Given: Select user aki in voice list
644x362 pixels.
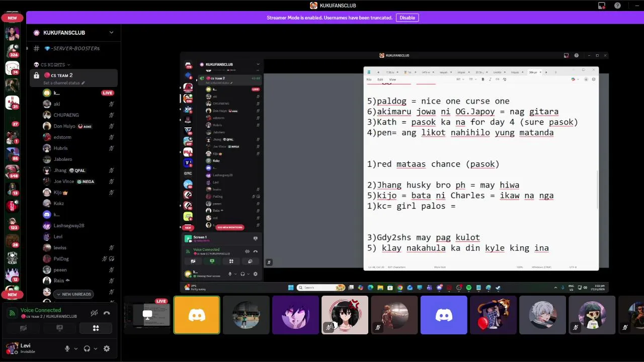Looking at the screenshot, I should [78, 104].
